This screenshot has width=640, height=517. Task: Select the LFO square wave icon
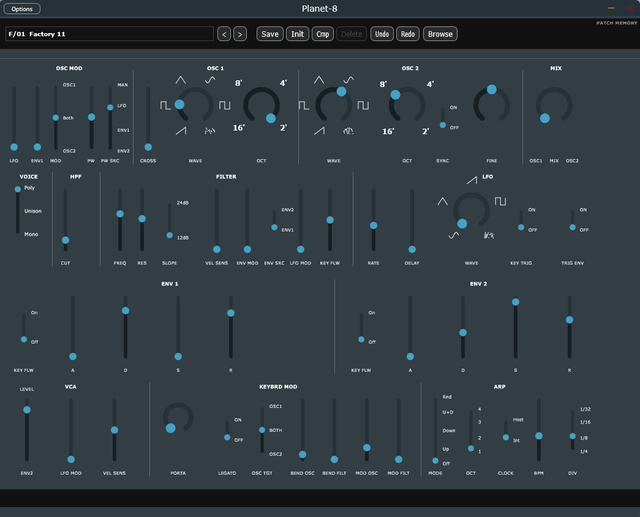pos(500,201)
